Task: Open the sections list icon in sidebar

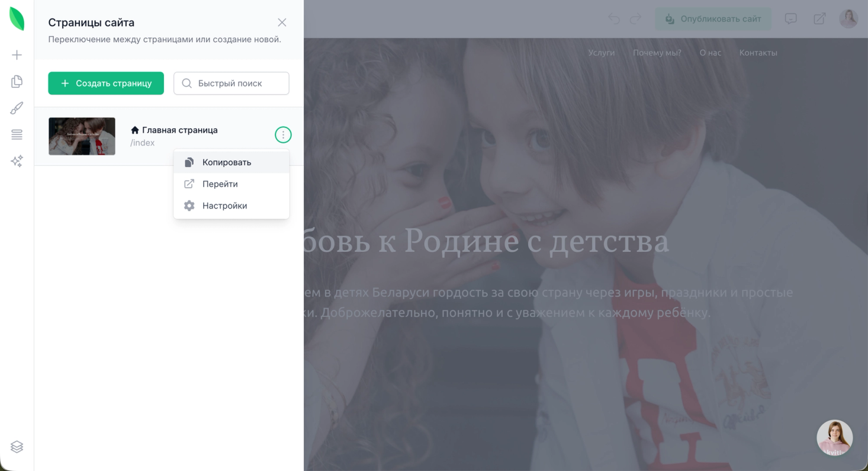Action: (x=17, y=134)
